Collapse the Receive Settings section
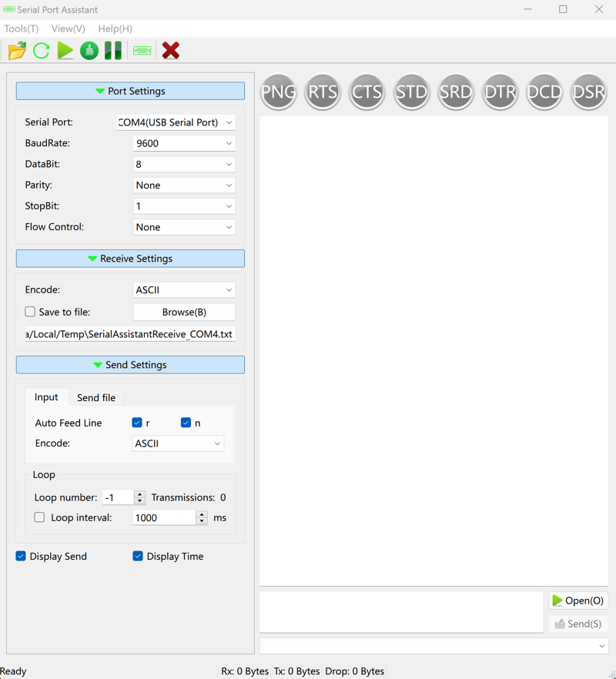 pos(130,259)
